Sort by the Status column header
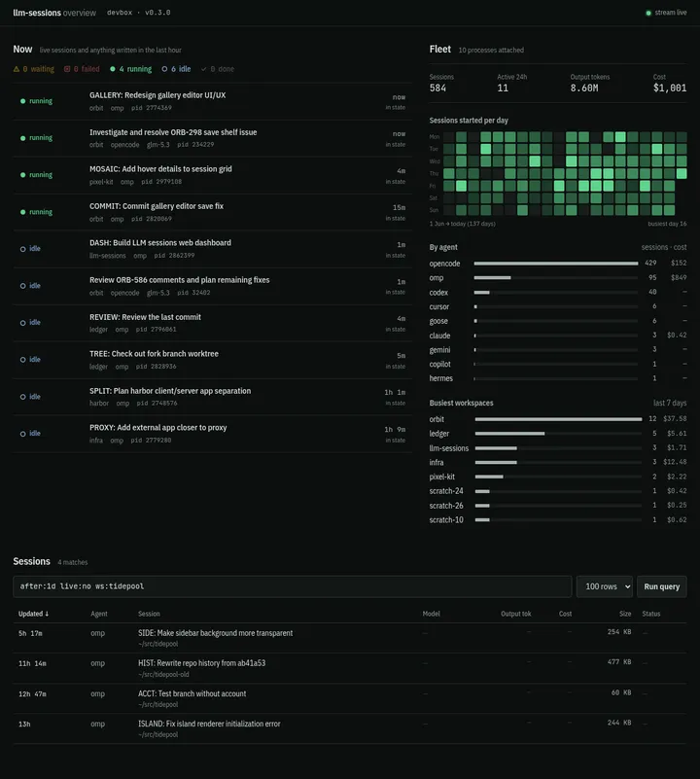 (x=651, y=614)
